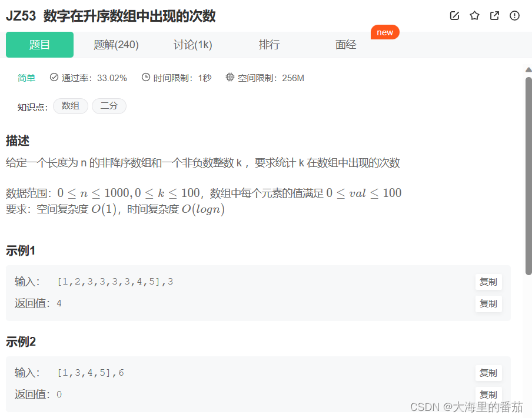Open the share external-link icon

tap(494, 16)
